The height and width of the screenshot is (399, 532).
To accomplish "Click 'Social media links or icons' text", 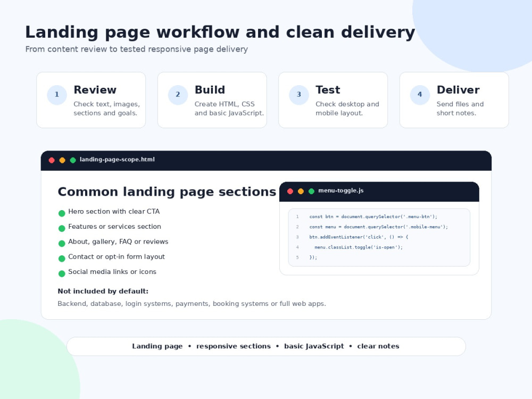I will pyautogui.click(x=112, y=272).
